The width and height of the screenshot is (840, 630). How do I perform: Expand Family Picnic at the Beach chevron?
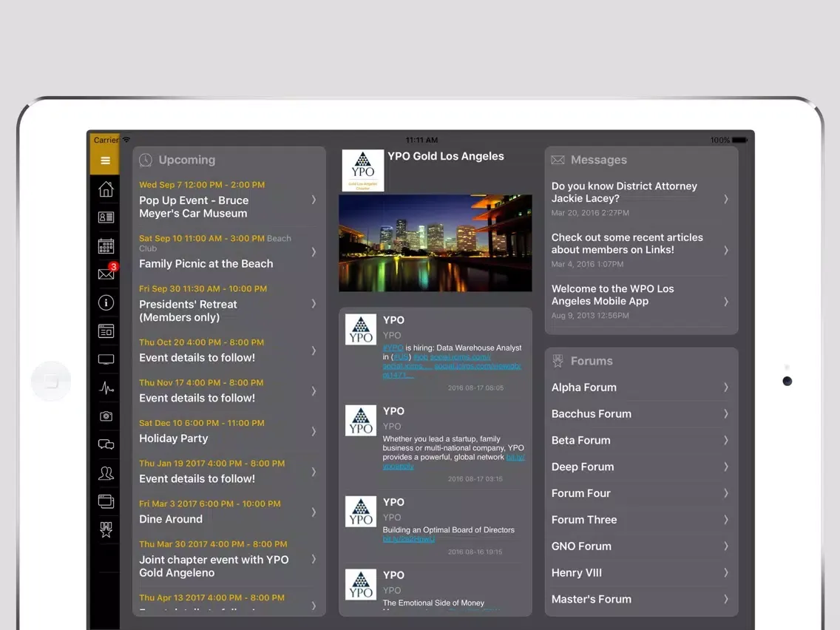pos(314,252)
